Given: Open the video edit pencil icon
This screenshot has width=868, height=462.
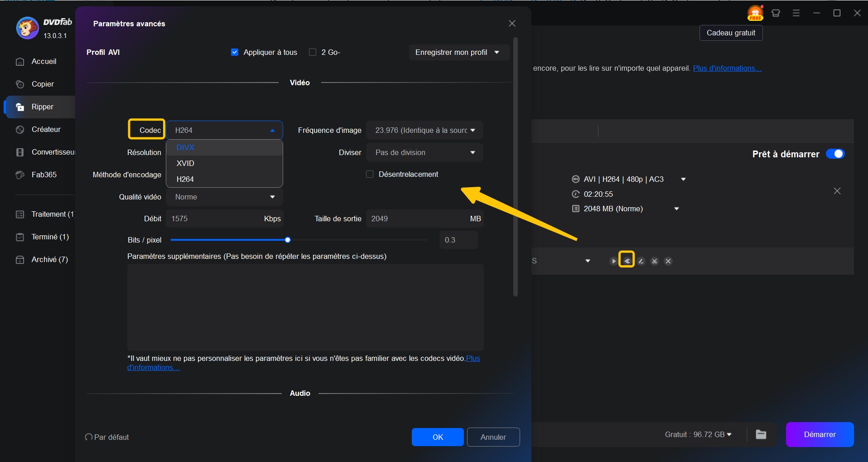Looking at the screenshot, I should coord(641,261).
